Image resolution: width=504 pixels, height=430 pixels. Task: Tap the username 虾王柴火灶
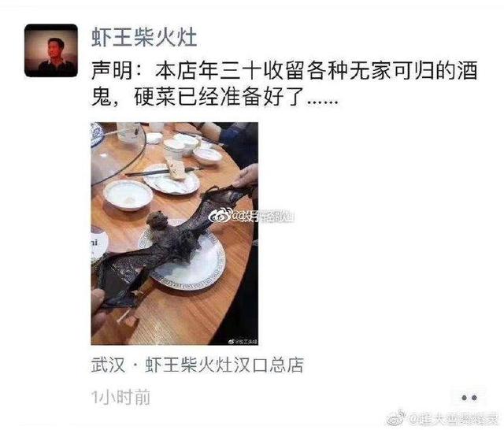click(144, 37)
